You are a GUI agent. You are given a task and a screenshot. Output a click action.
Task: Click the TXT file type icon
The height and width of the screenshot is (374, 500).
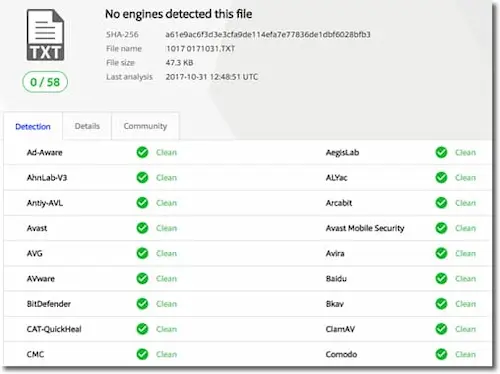click(x=45, y=35)
